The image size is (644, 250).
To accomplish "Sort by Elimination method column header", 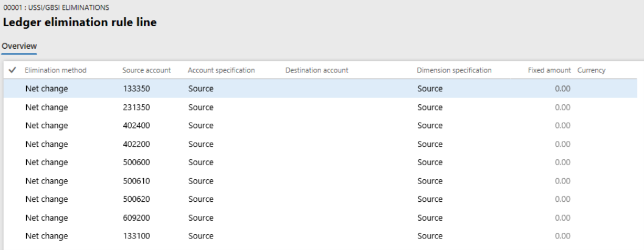I will click(x=55, y=71).
